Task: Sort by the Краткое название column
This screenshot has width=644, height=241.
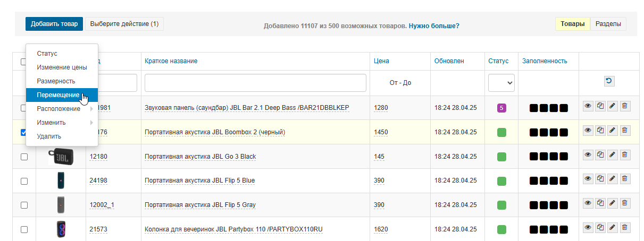Action: [x=171, y=61]
